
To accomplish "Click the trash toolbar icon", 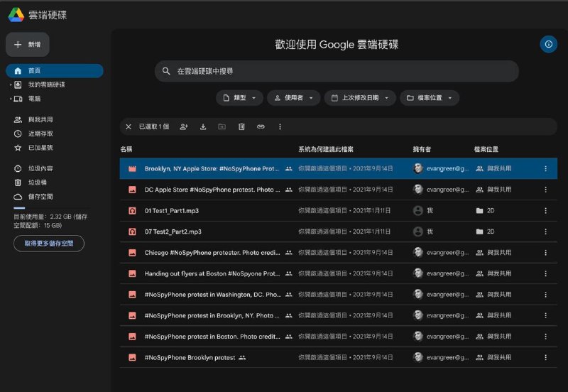I will (x=241, y=127).
